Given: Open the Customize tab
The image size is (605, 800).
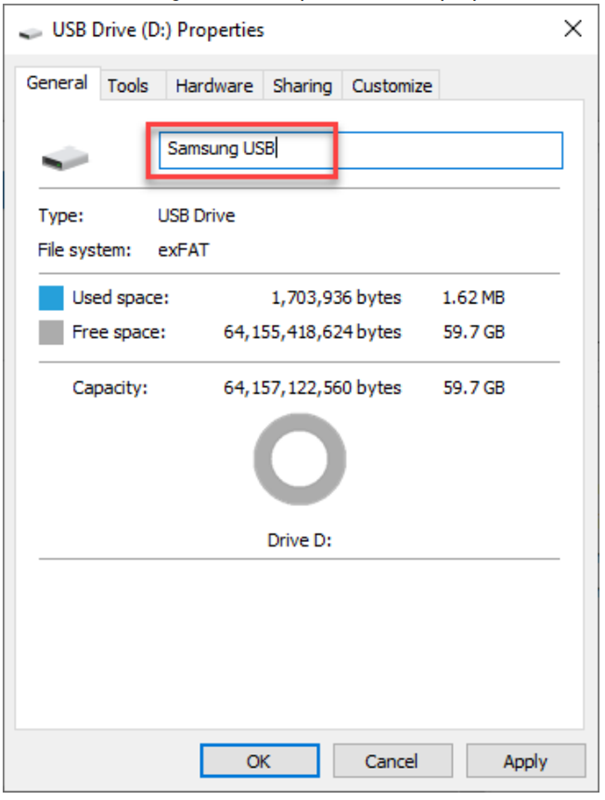Looking at the screenshot, I should pyautogui.click(x=392, y=86).
